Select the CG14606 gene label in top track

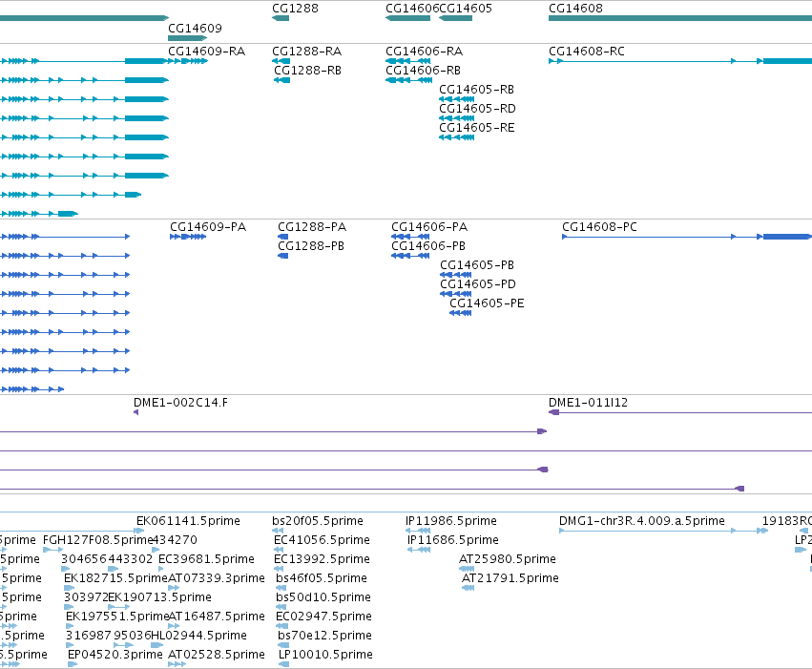pos(412,9)
